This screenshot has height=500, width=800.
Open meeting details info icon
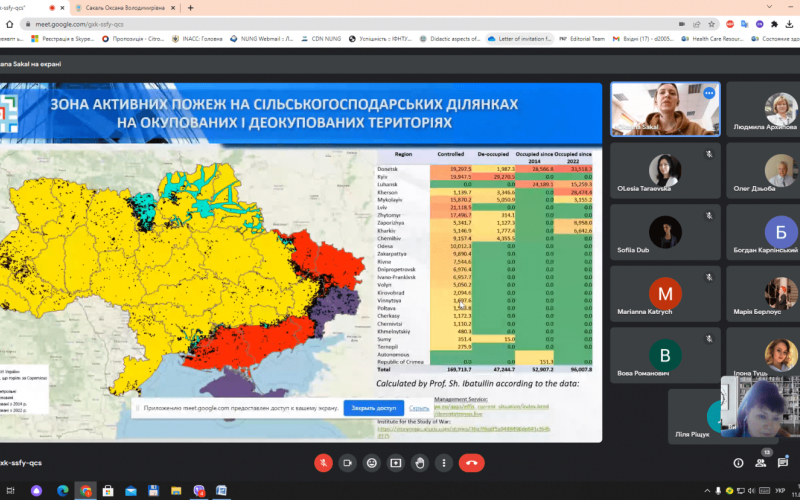pos(738,463)
